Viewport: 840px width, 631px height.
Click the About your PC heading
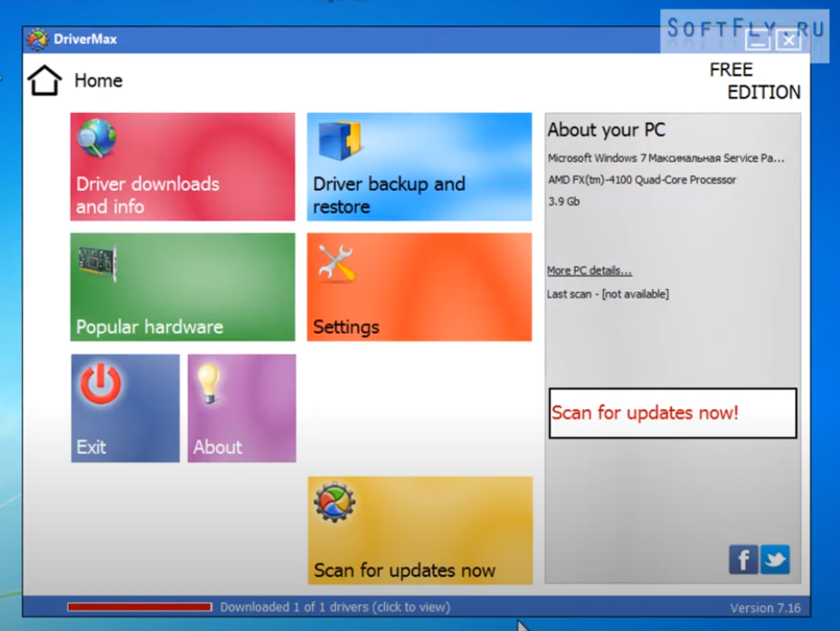[x=606, y=129]
